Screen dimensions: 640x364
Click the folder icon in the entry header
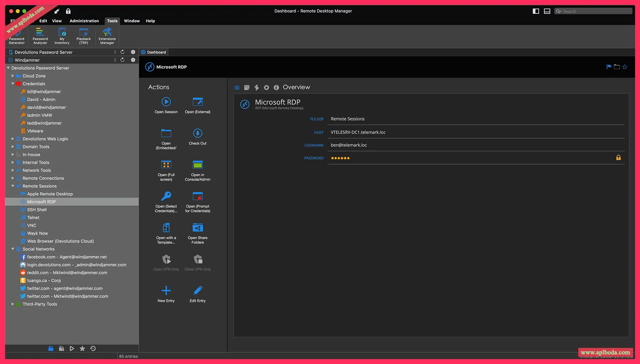coord(617,67)
